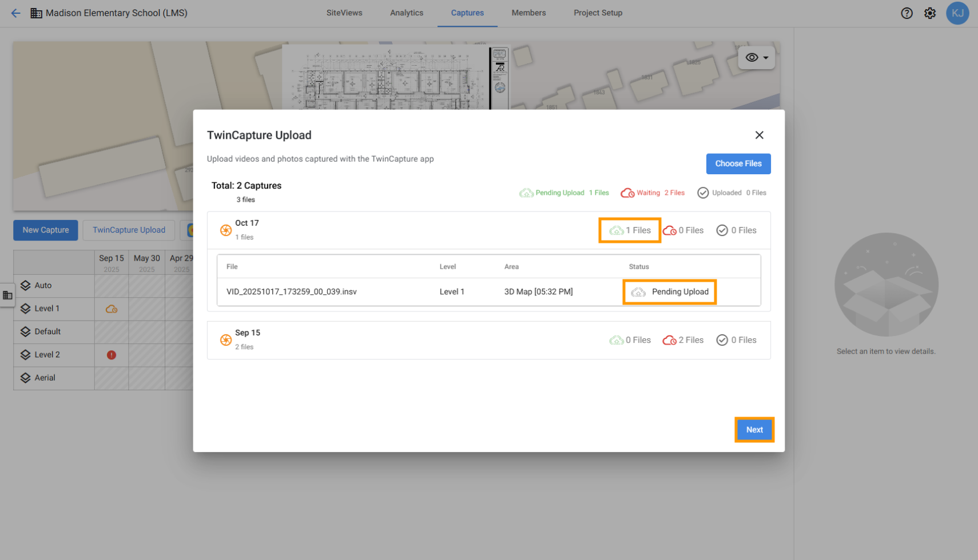Click the Sep 15 red waiting cloud icon, 2 Files

[x=670, y=341]
